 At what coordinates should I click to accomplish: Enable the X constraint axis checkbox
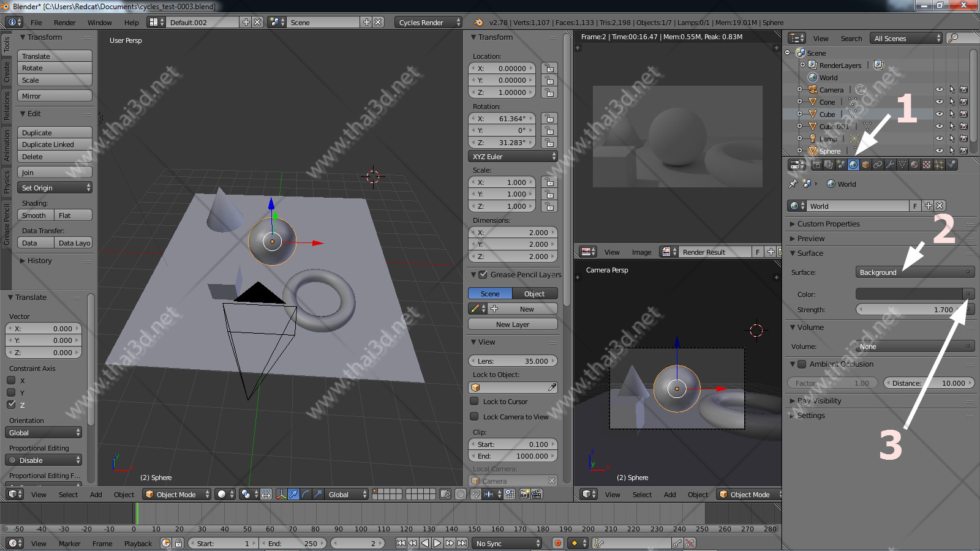click(11, 380)
